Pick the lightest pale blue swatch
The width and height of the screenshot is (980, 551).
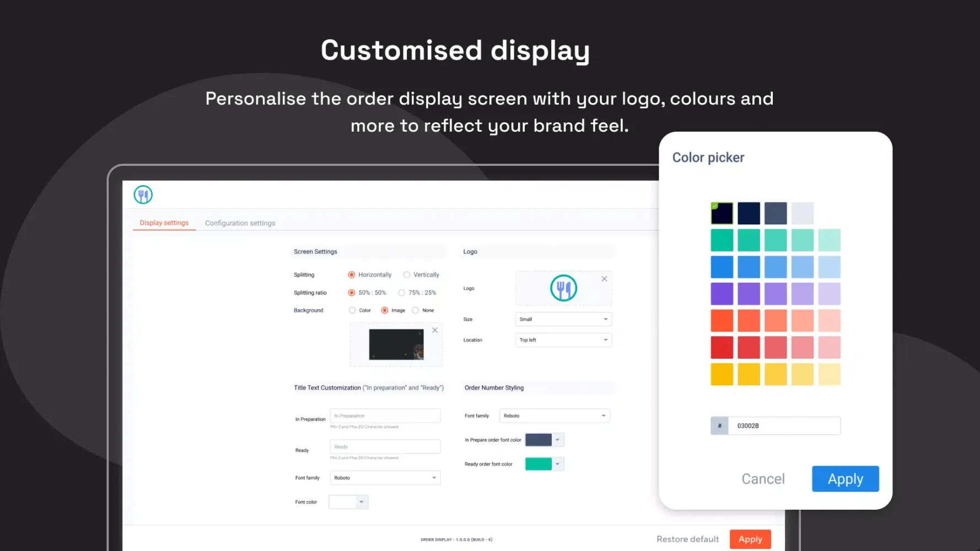(x=830, y=267)
